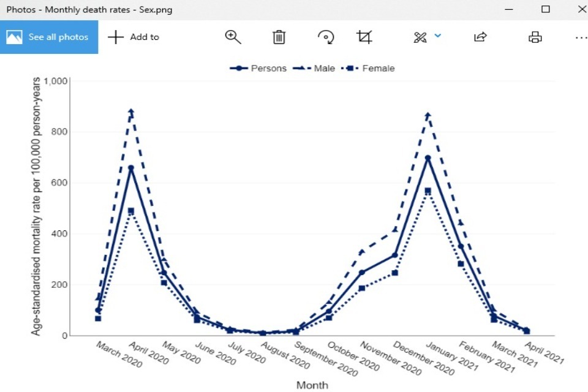The height and width of the screenshot is (392, 588).
Task: Minimize the Photos window
Action: click(509, 9)
